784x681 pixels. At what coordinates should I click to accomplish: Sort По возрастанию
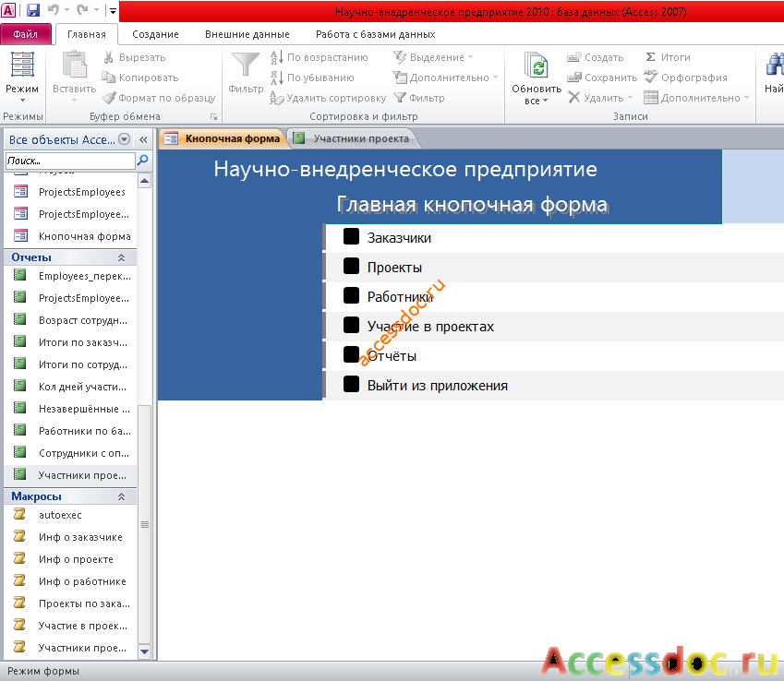click(319, 57)
